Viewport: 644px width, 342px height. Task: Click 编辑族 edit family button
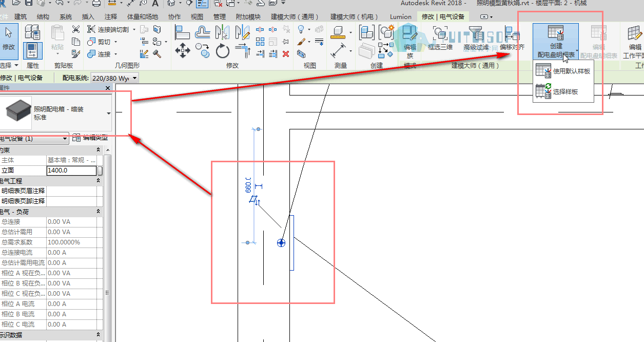[x=409, y=43]
